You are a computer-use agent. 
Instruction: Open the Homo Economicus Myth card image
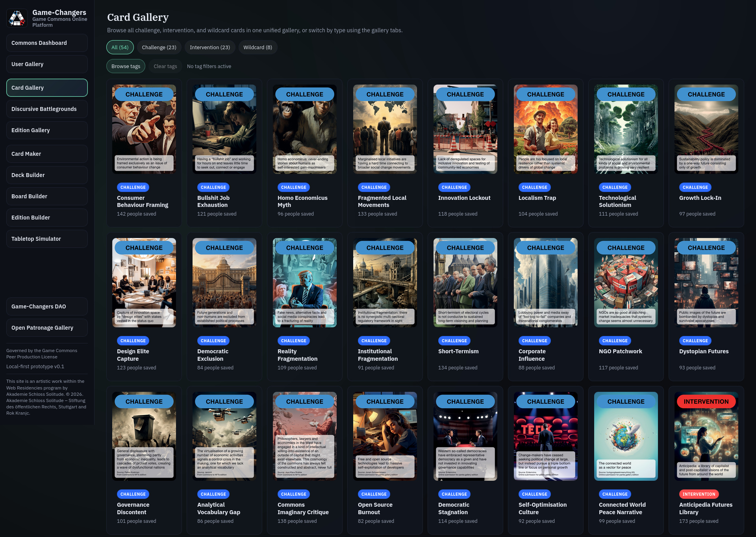pyautogui.click(x=305, y=129)
